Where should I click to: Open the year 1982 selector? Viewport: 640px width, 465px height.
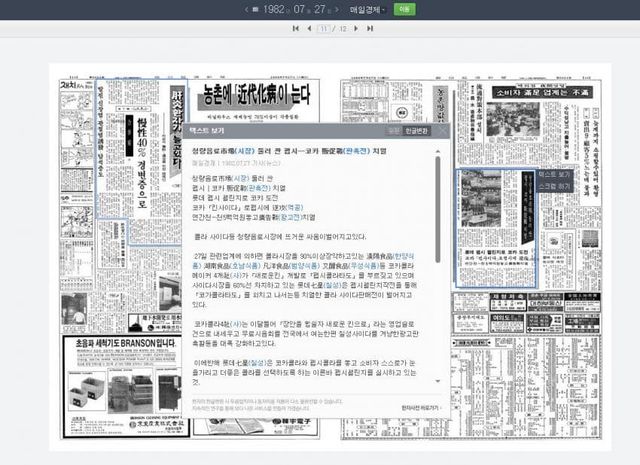click(274, 9)
